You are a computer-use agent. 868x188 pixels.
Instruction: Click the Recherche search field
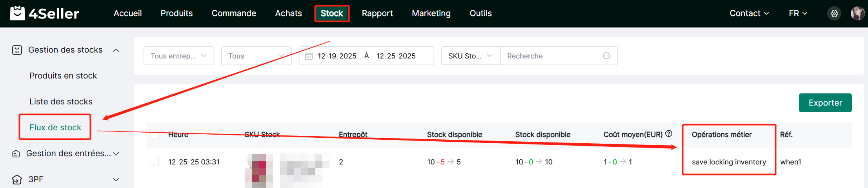click(551, 56)
